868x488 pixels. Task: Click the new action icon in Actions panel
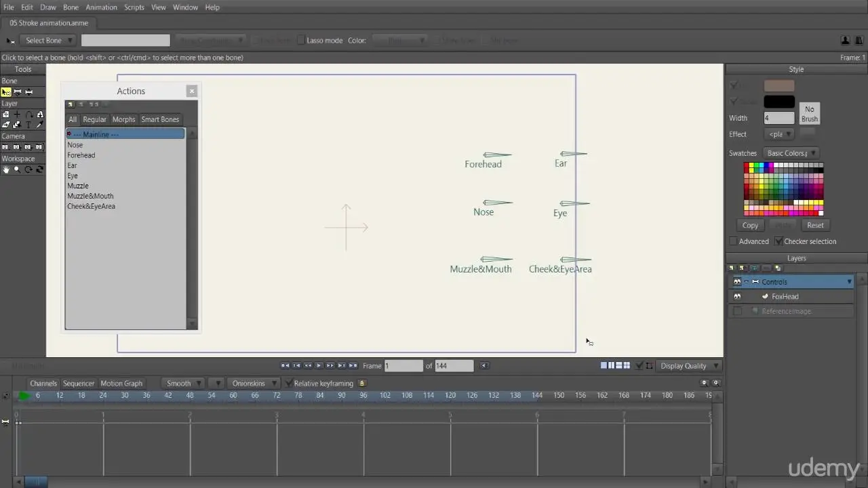pos(70,104)
